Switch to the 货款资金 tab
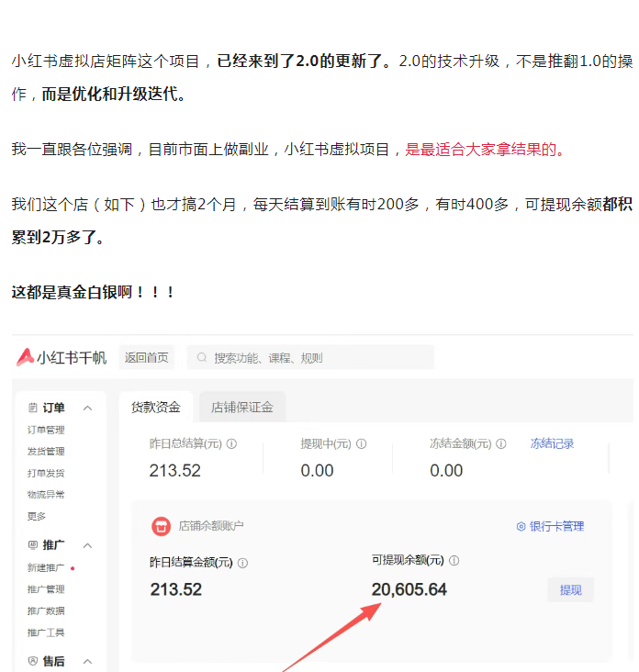639x672 pixels. (156, 407)
